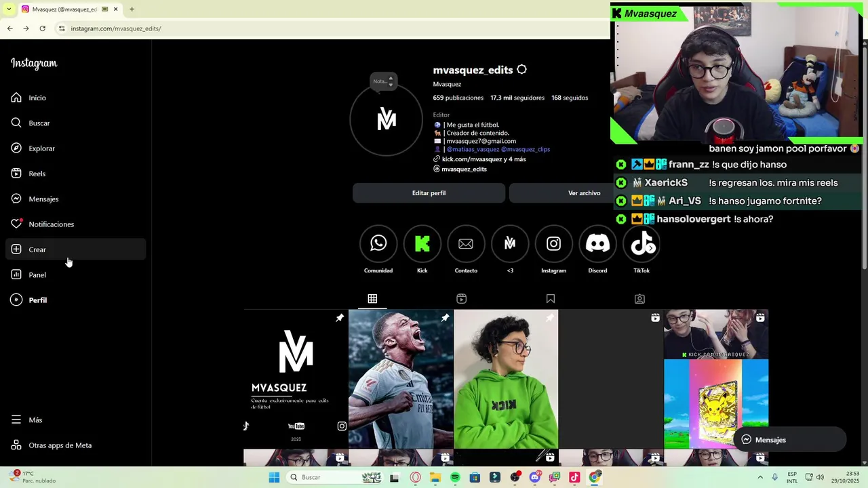The image size is (868, 488).
Task: Open the TikTok story highlight
Action: click(x=642, y=244)
